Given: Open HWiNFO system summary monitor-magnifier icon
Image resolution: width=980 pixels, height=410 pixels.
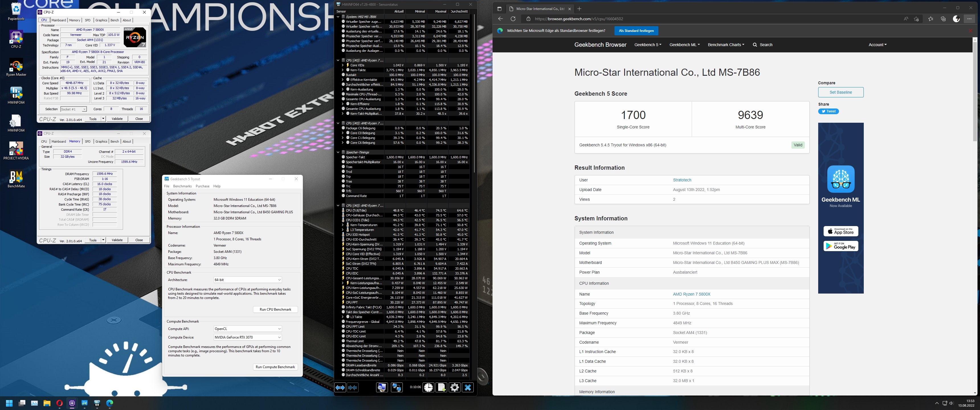Looking at the screenshot, I should pyautogui.click(x=381, y=387).
